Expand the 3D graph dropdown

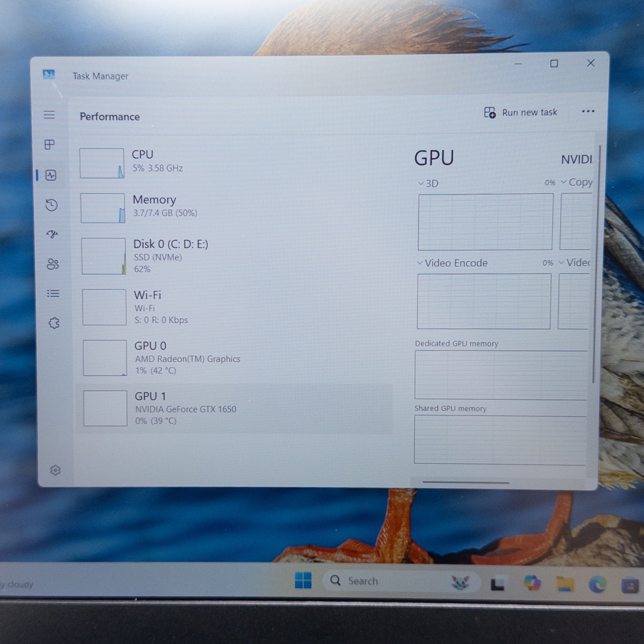(429, 183)
